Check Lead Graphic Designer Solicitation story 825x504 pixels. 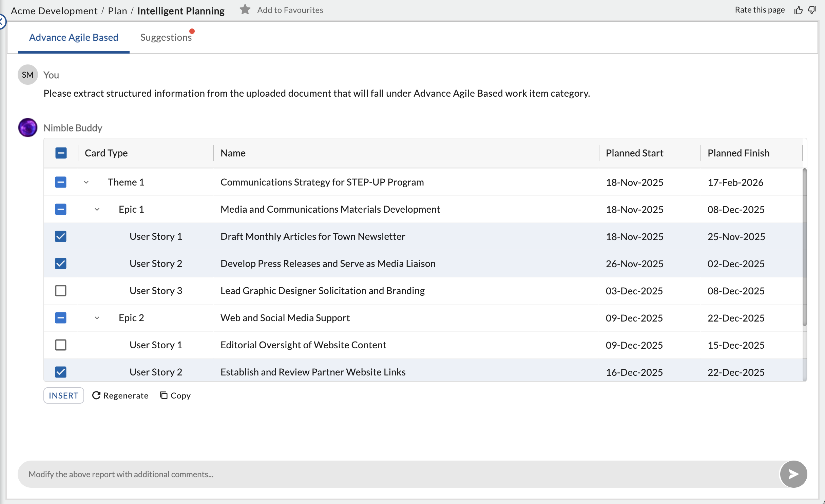[61, 291]
